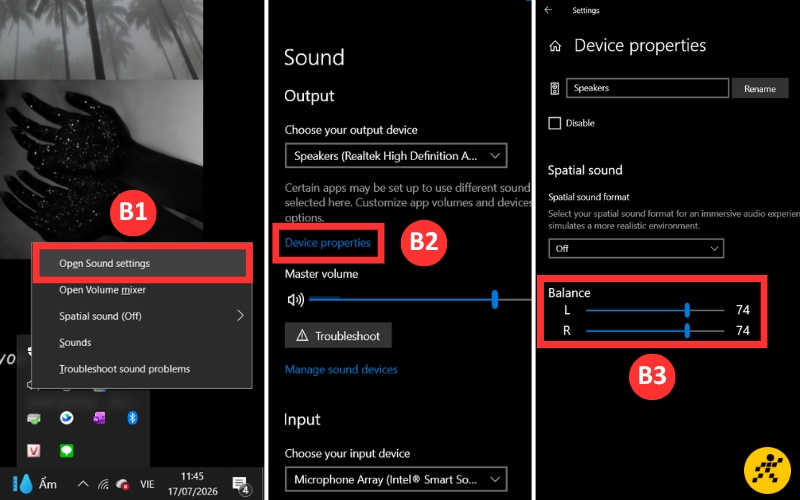Expand the hidden tray icons chevron
Viewport: 800px width, 500px height.
(x=83, y=484)
